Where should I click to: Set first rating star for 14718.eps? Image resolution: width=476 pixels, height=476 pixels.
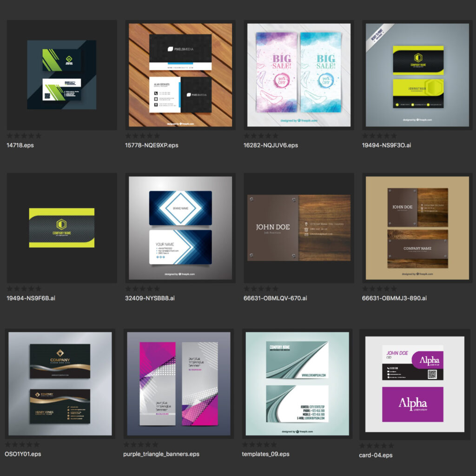pyautogui.click(x=10, y=136)
